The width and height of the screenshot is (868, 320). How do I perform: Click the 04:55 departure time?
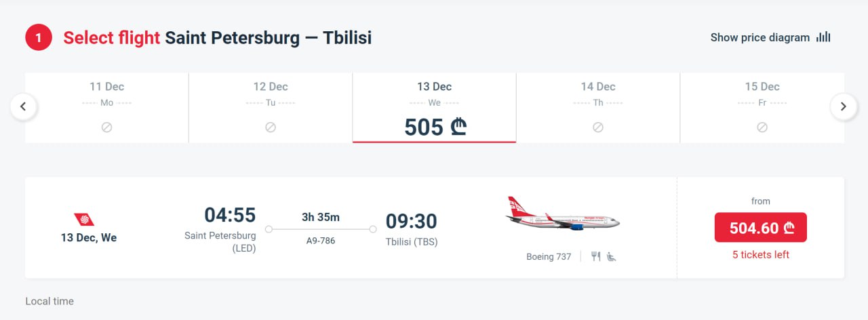click(230, 216)
